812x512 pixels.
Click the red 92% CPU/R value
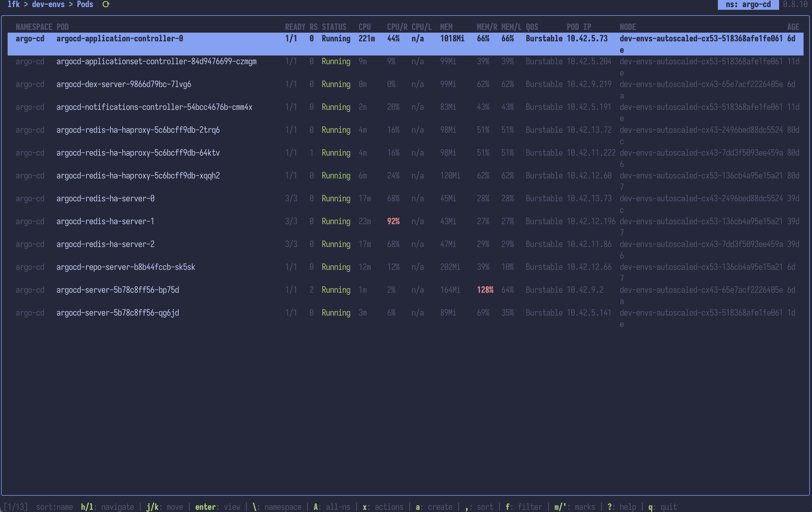(x=393, y=221)
